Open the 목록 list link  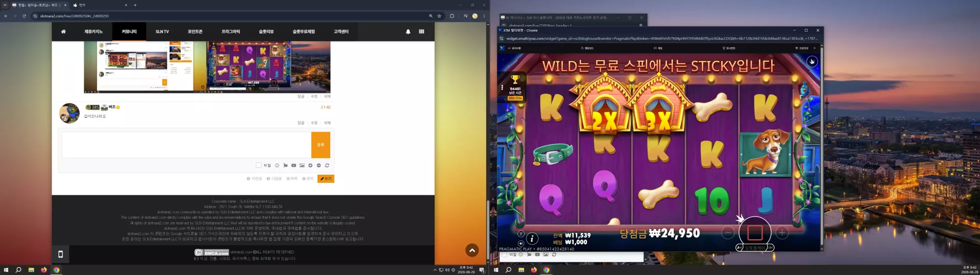click(x=292, y=179)
